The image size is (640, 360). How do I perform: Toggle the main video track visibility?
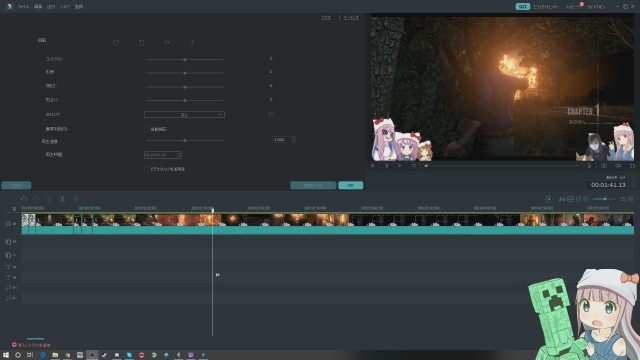(14, 224)
